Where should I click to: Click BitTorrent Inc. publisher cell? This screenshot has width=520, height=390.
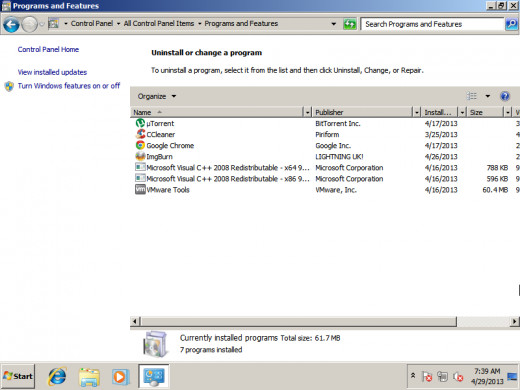pos(338,123)
